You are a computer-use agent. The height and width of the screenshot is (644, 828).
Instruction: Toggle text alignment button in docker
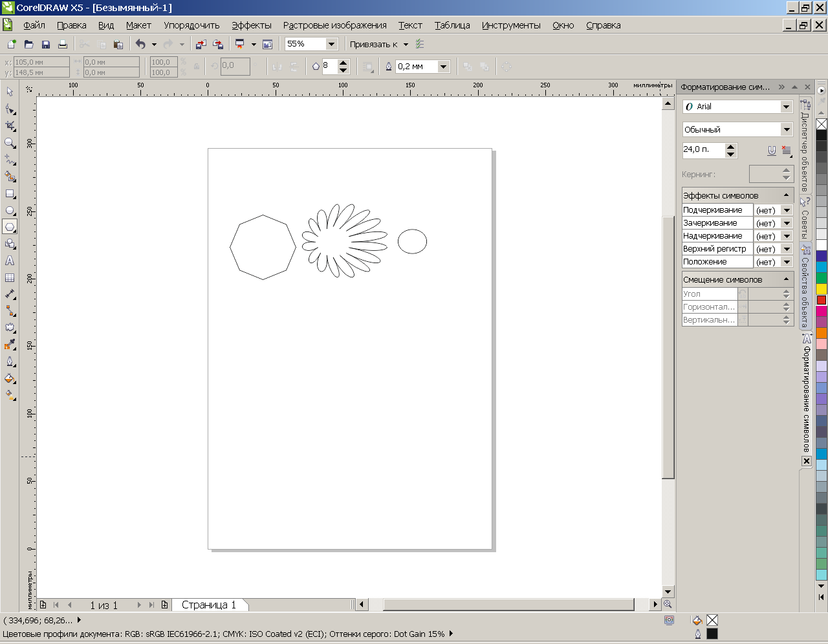(787, 150)
